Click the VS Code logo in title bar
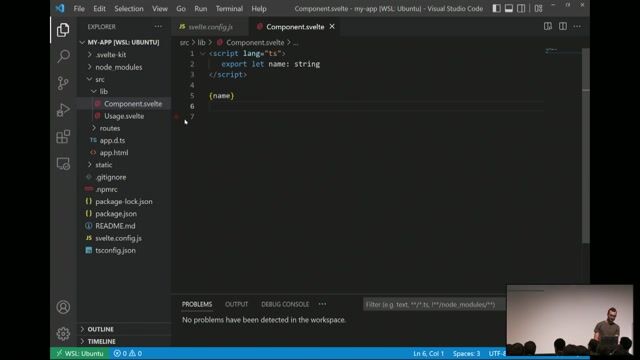The height and width of the screenshot is (360, 640). click(60, 8)
